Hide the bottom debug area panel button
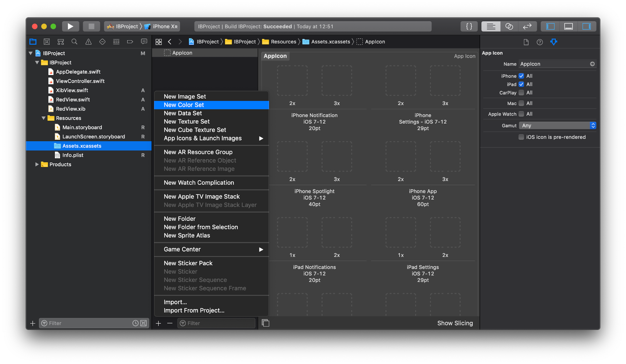 tap(568, 26)
